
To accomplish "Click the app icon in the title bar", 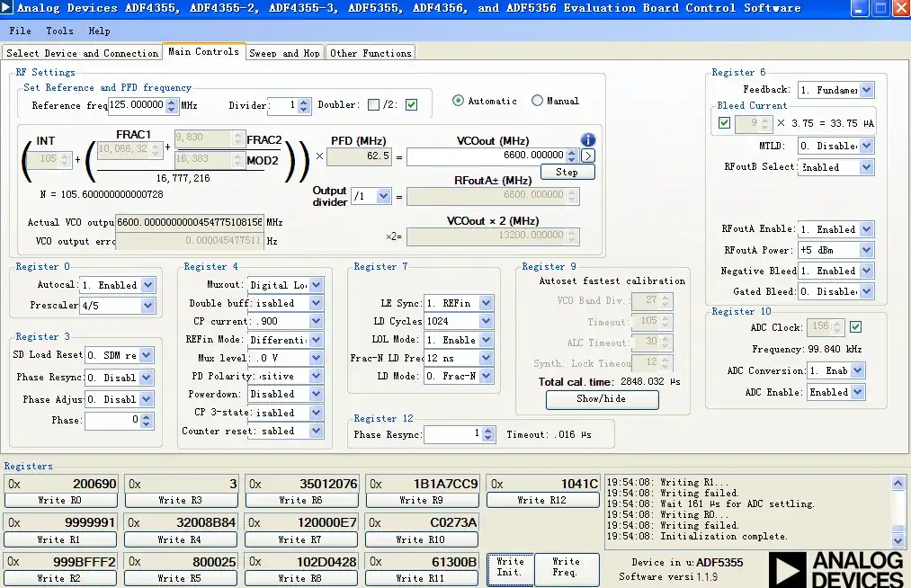I will 7,7.
